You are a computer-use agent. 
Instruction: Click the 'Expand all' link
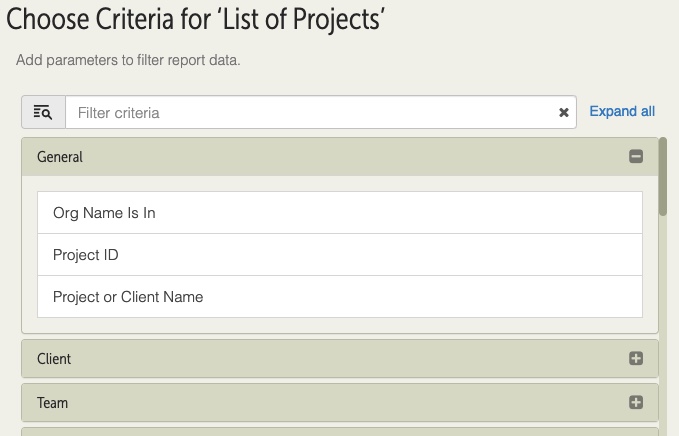tap(622, 111)
